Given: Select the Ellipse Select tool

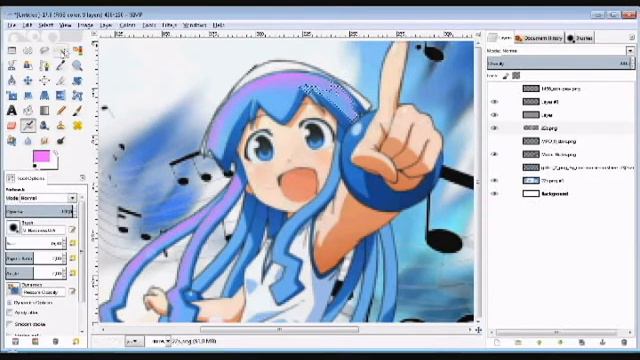Looking at the screenshot, I should click(28, 51).
